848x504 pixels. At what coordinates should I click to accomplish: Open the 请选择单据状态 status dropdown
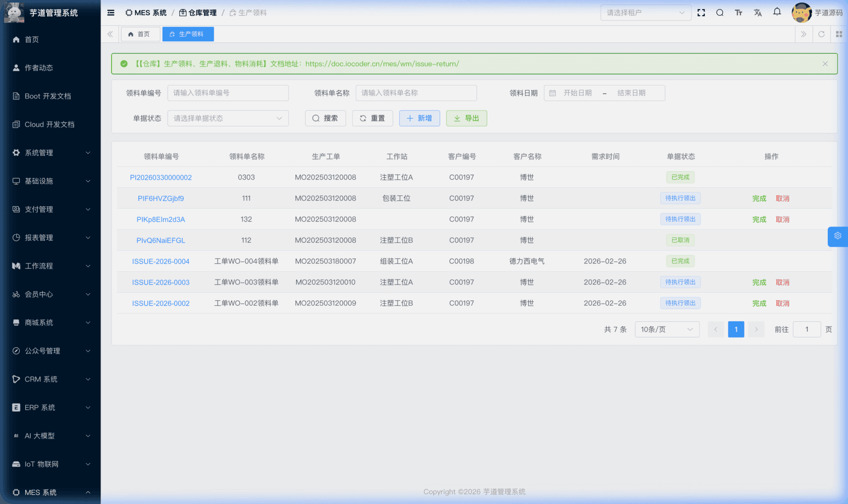click(x=228, y=118)
